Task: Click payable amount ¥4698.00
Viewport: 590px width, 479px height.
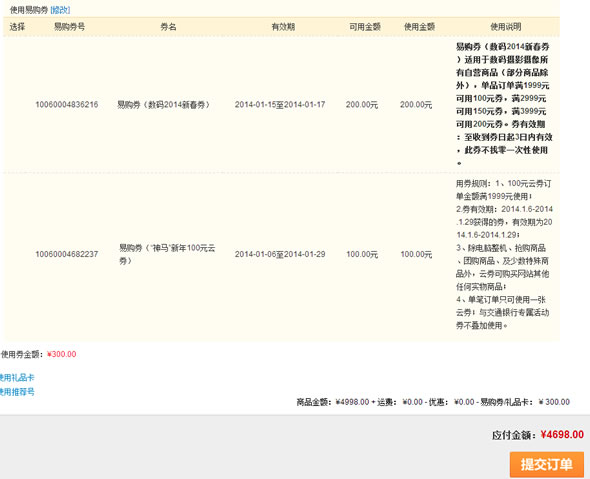Action: 562,435
